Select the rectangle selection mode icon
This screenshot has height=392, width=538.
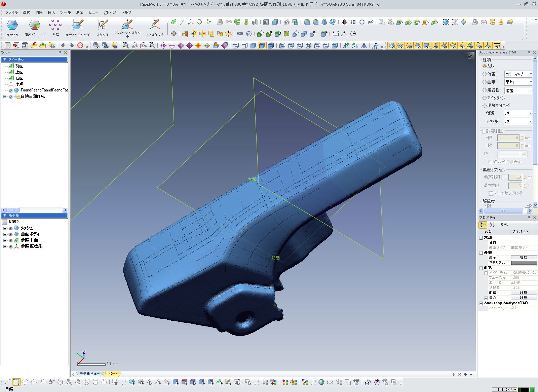click(16, 382)
